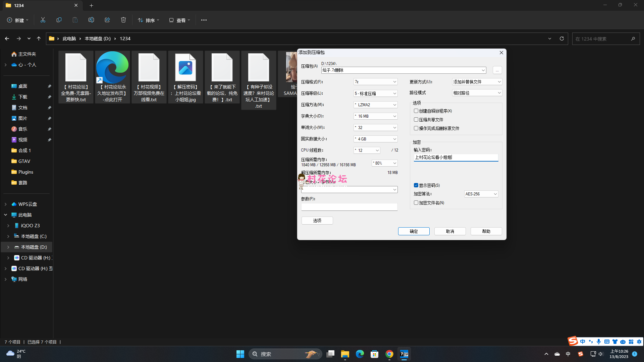The height and width of the screenshot is (362, 644).
Task: Select the 有种子却没速度 txt file
Action: (x=259, y=80)
